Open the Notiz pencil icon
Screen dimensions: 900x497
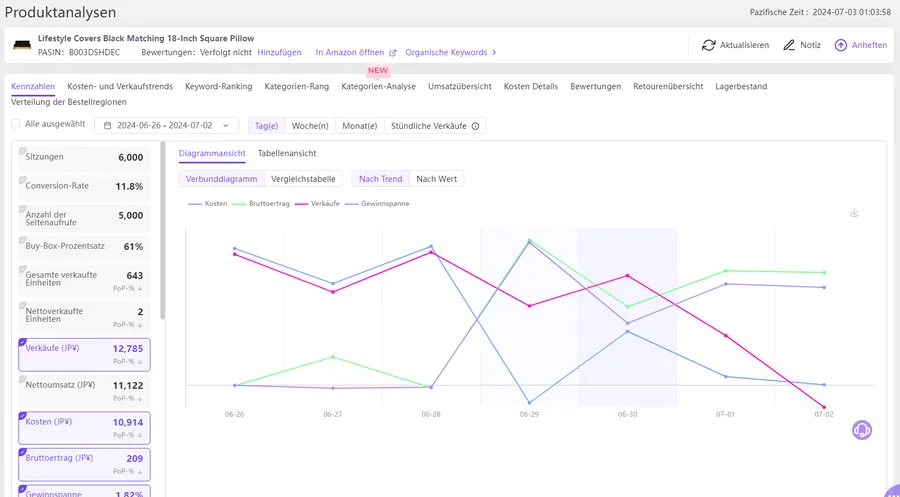(x=789, y=45)
